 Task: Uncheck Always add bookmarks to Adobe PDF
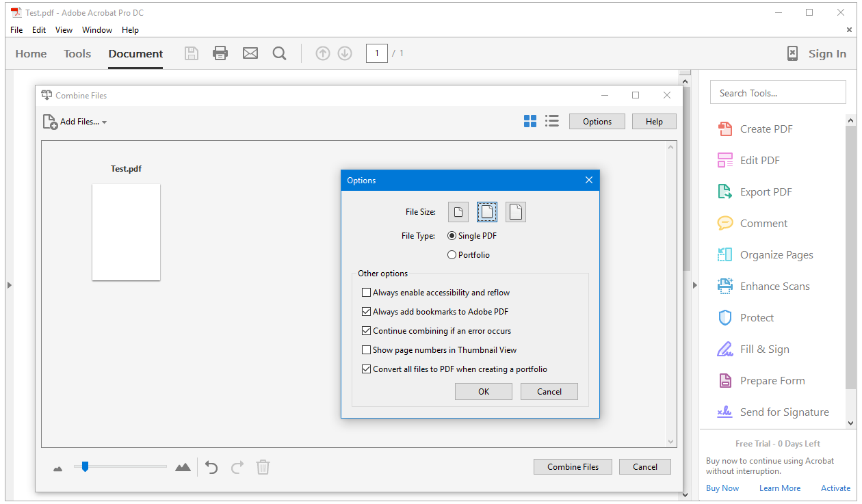pos(367,312)
